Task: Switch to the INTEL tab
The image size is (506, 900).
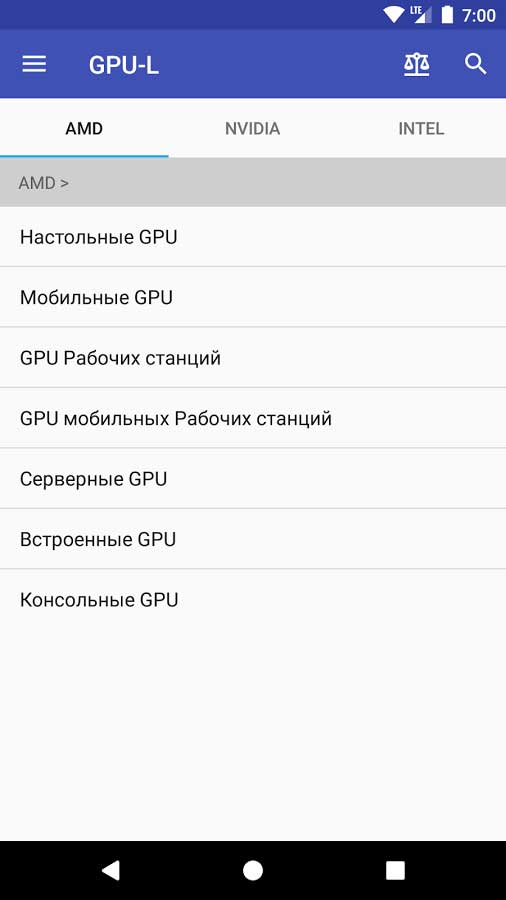Action: 422,128
